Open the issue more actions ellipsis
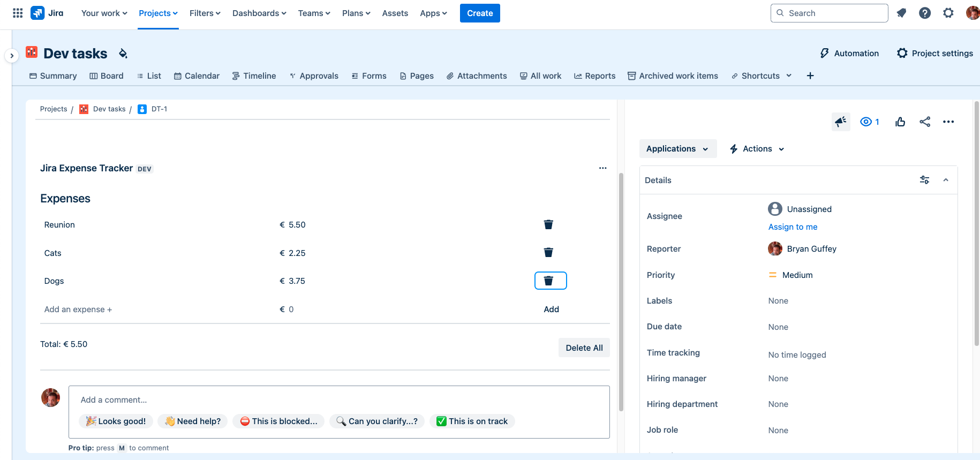The width and height of the screenshot is (980, 460). [948, 122]
